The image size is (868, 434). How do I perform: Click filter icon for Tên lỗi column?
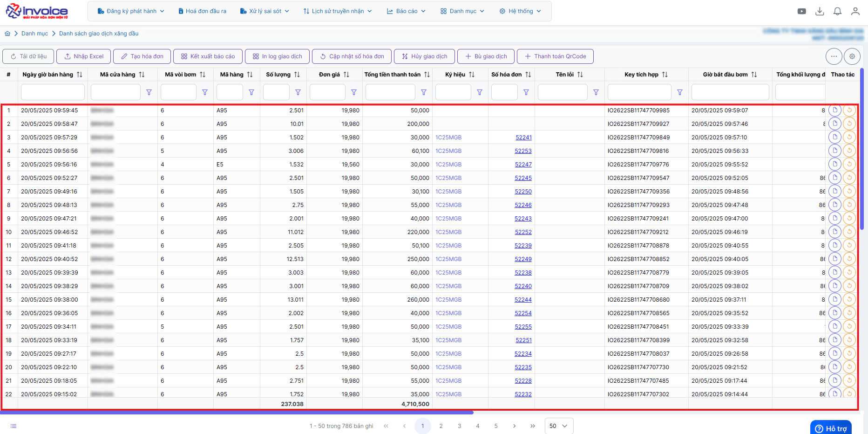point(596,92)
